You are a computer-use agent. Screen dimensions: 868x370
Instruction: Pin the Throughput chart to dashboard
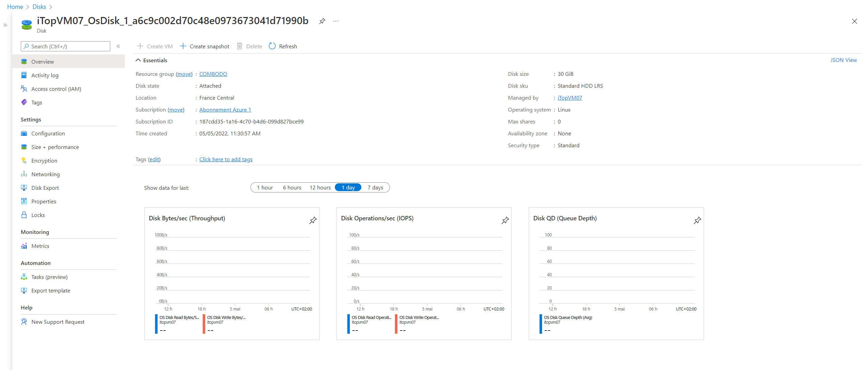pyautogui.click(x=313, y=220)
